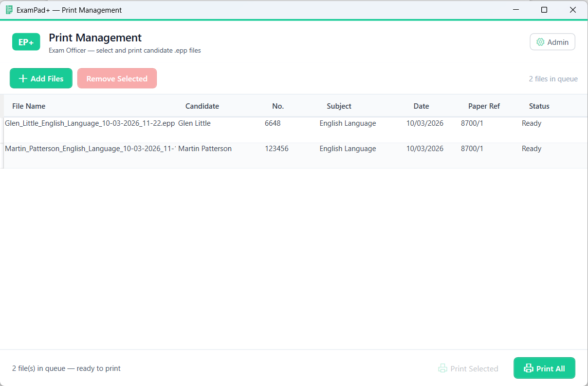Click the EP+ logo badge
Image resolution: width=588 pixels, height=386 pixels.
coord(26,42)
